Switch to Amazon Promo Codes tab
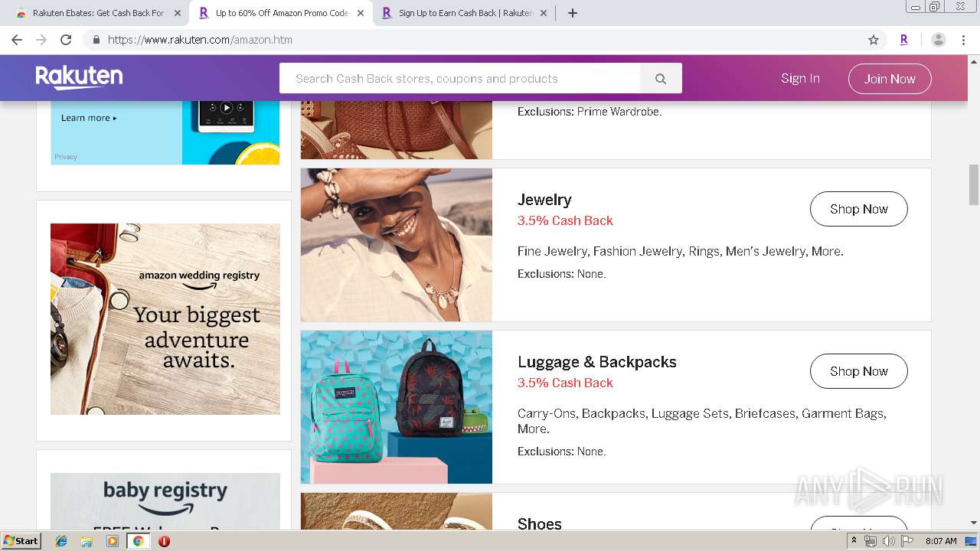Viewport: 980px width, 551px height. pyautogui.click(x=280, y=13)
